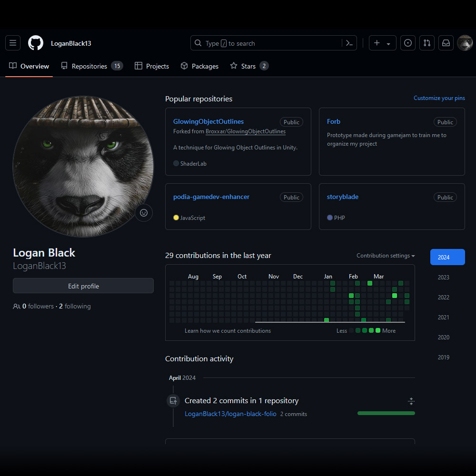The image size is (476, 476).
Task: Open the Contribution settings dropdown
Action: 386,256
